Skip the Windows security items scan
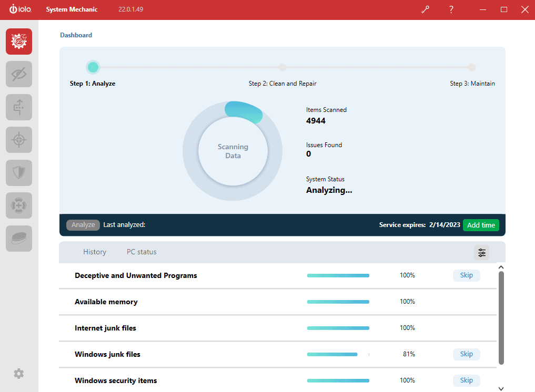 tap(466, 380)
